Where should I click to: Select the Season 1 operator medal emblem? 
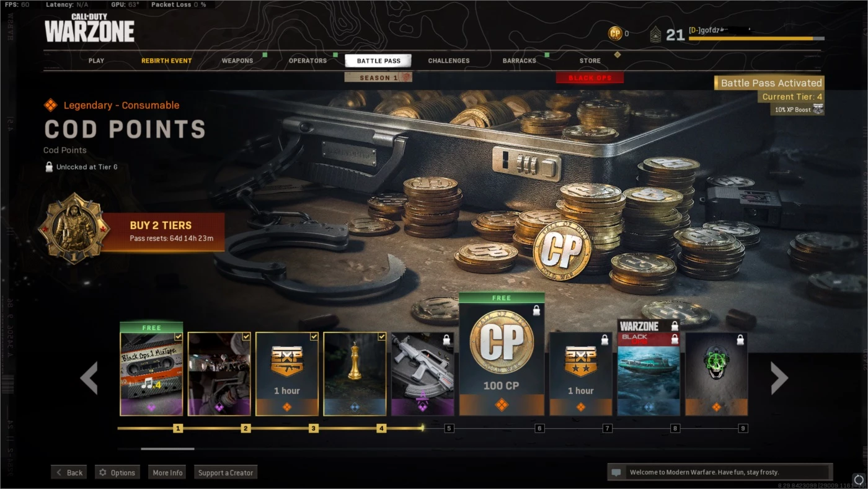[73, 228]
